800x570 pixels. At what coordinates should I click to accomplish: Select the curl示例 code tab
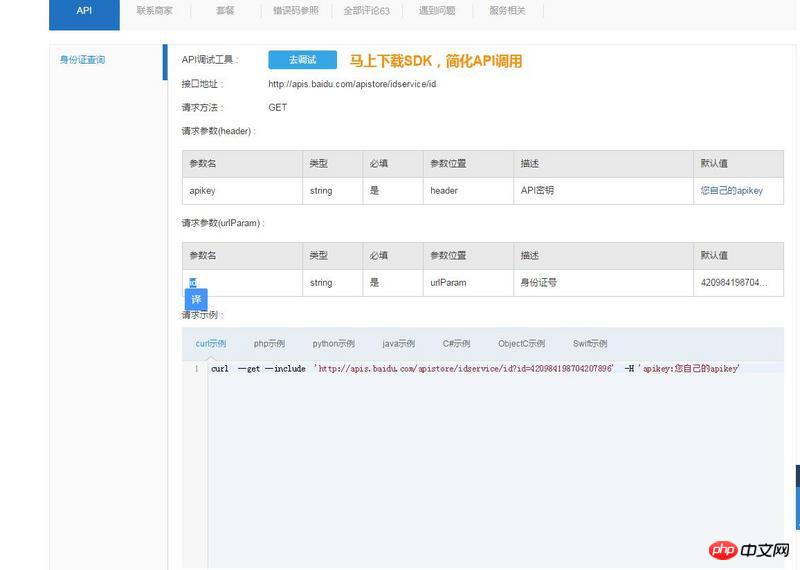[x=210, y=343]
